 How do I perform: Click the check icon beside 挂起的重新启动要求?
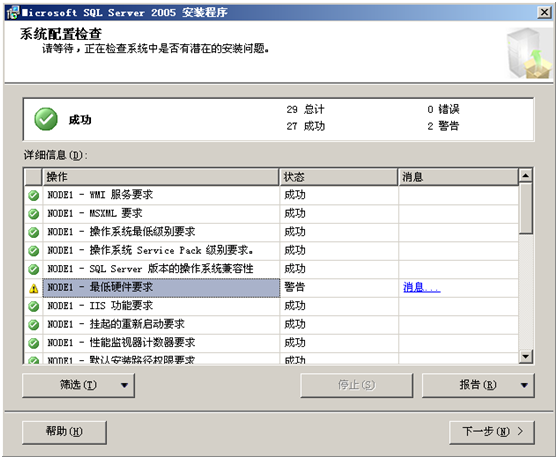pos(33,325)
